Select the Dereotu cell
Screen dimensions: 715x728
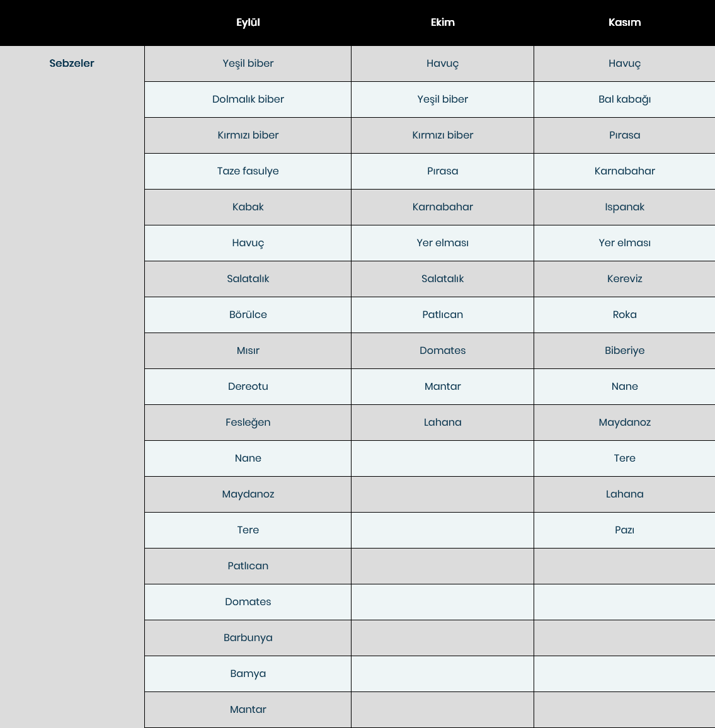pos(248,387)
